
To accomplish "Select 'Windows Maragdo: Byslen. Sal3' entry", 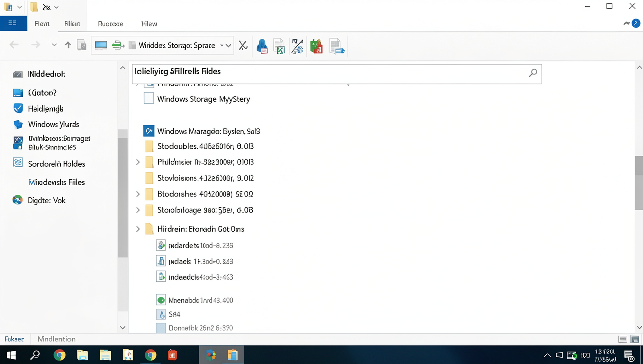I will click(x=202, y=131).
